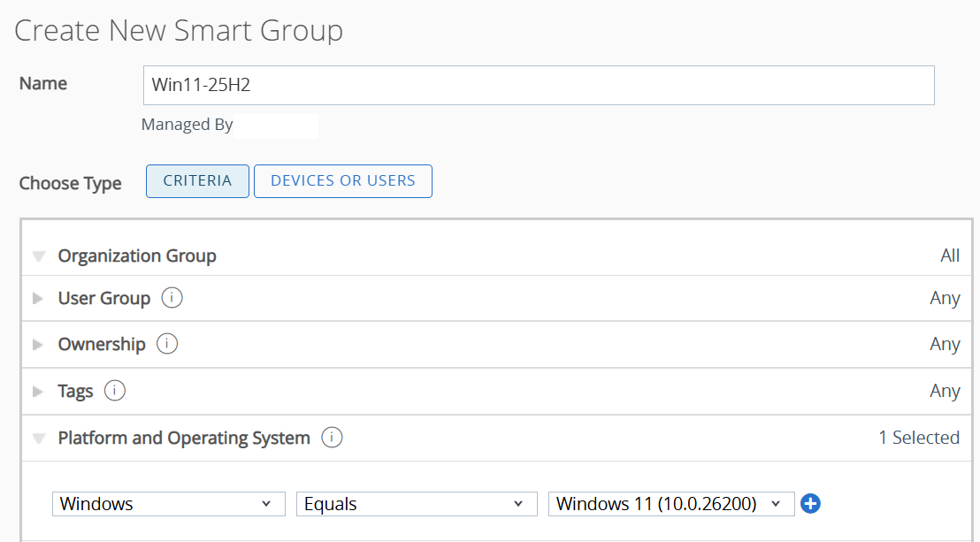
Task: Click the info icon next to User Group
Action: 172,298
